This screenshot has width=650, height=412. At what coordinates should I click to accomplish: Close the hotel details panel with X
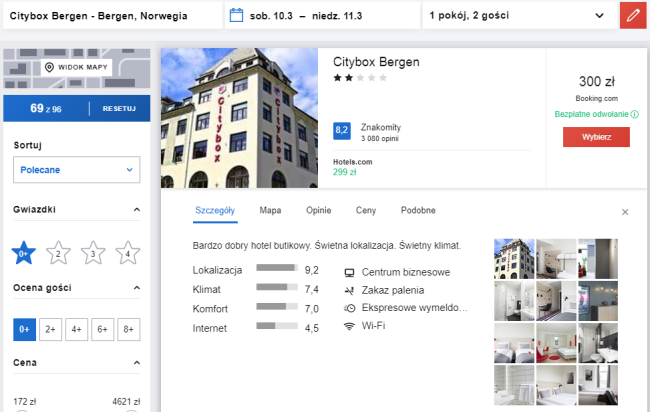(625, 212)
